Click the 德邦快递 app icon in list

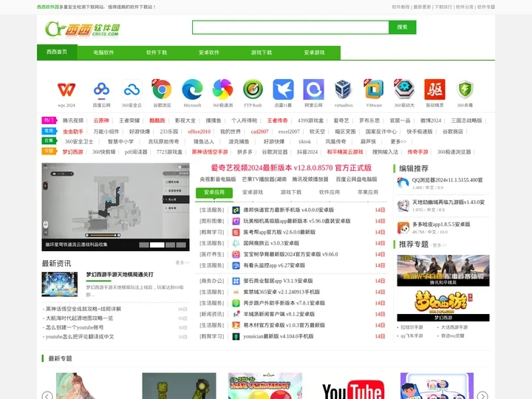click(x=236, y=210)
